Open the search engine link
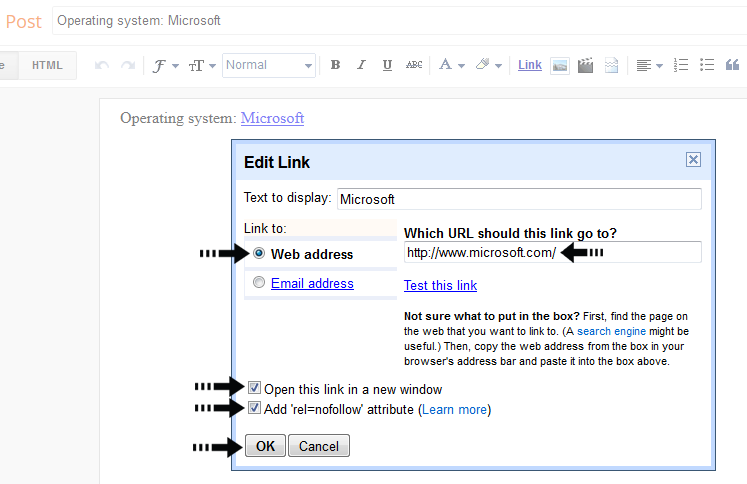Viewport: 747px width, 484px height. pyautogui.click(x=611, y=331)
